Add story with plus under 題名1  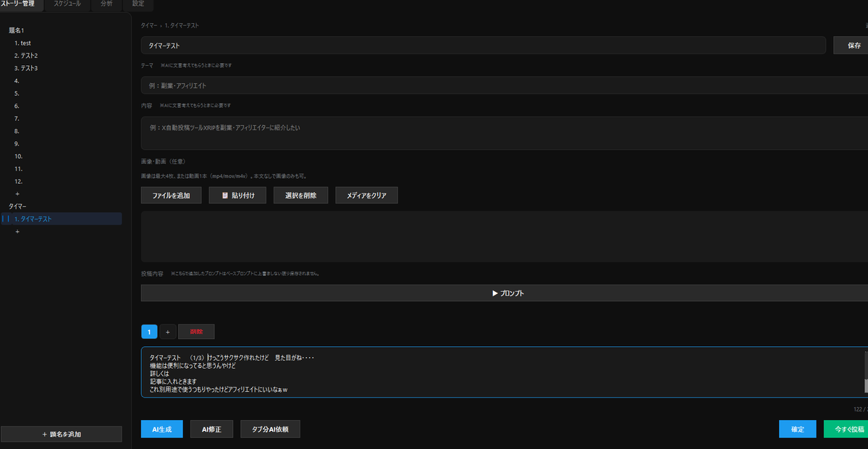point(17,194)
